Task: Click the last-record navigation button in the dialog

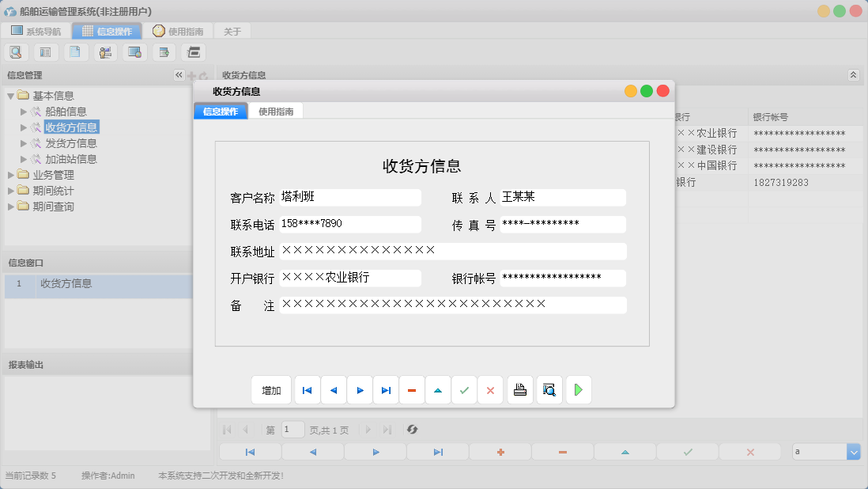Action: point(386,389)
